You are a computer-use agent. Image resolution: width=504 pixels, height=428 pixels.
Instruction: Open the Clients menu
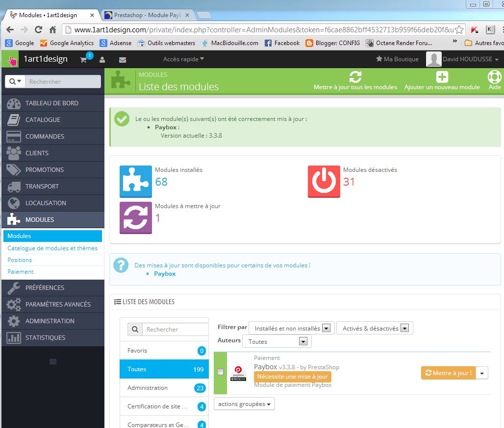(53, 153)
